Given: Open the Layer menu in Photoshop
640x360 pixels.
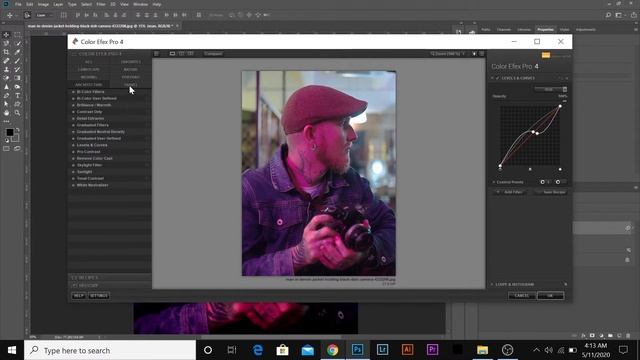Looking at the screenshot, I should [x=58, y=4].
